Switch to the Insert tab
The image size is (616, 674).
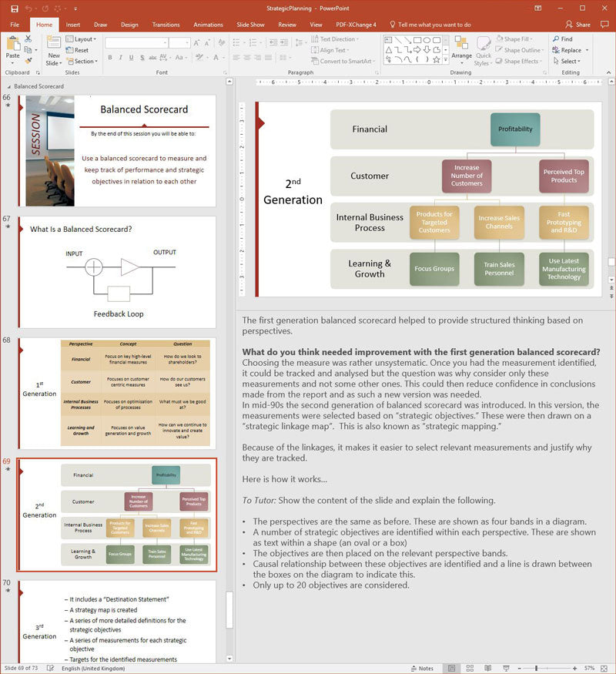[73, 25]
